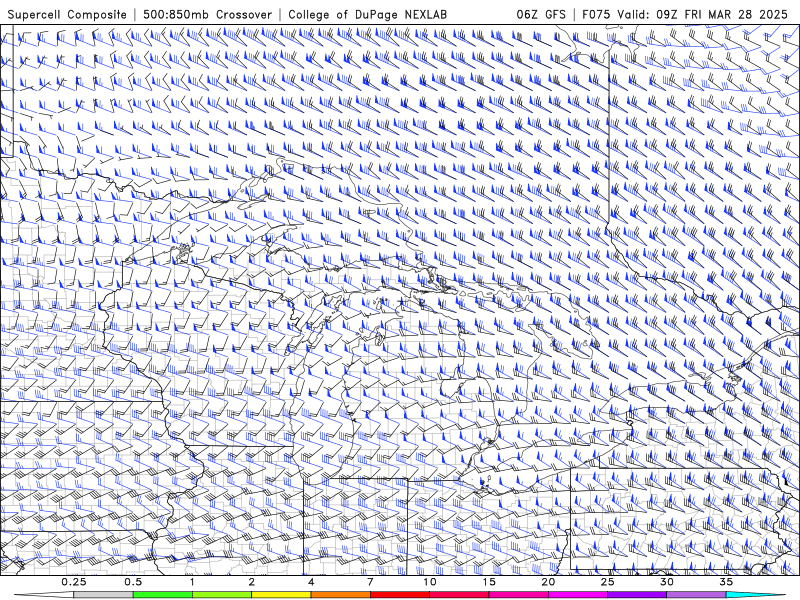Screen dimensions: 800x600
Task: Click the crimson segment after 10
Action: (x=459, y=595)
